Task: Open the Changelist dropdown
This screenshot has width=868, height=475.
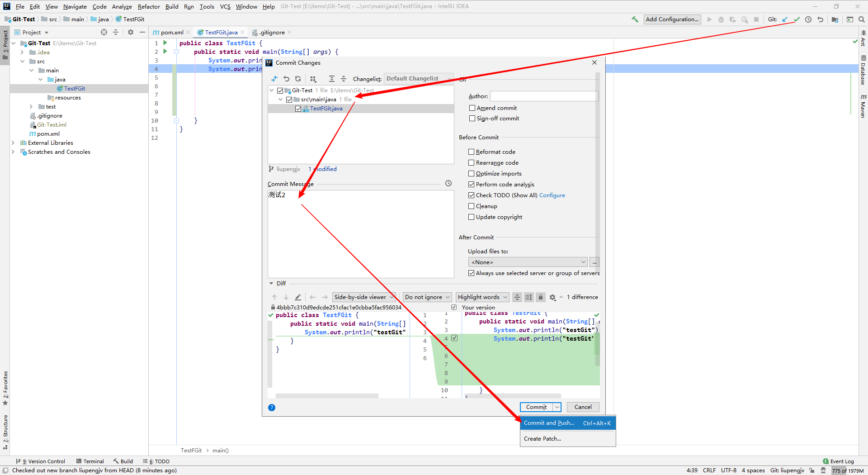Action: 418,79
